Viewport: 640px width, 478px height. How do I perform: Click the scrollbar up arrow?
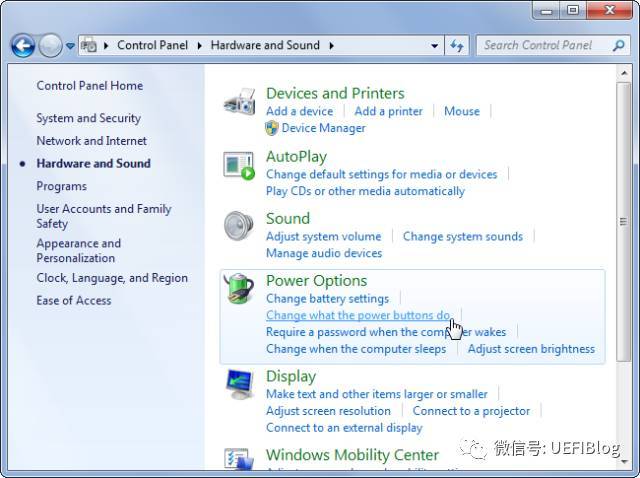coord(624,73)
